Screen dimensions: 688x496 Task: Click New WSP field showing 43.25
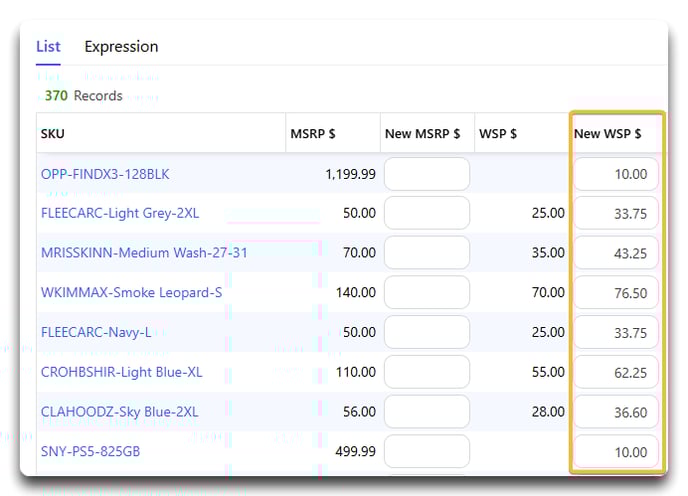(616, 253)
